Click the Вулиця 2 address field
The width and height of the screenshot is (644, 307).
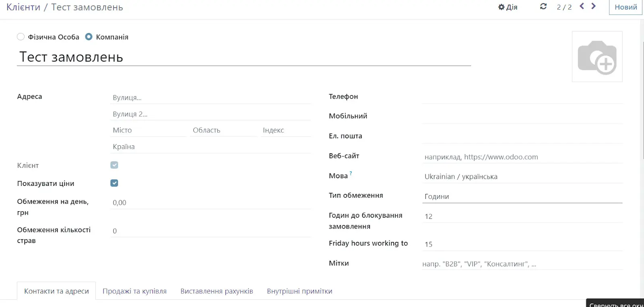pos(210,114)
